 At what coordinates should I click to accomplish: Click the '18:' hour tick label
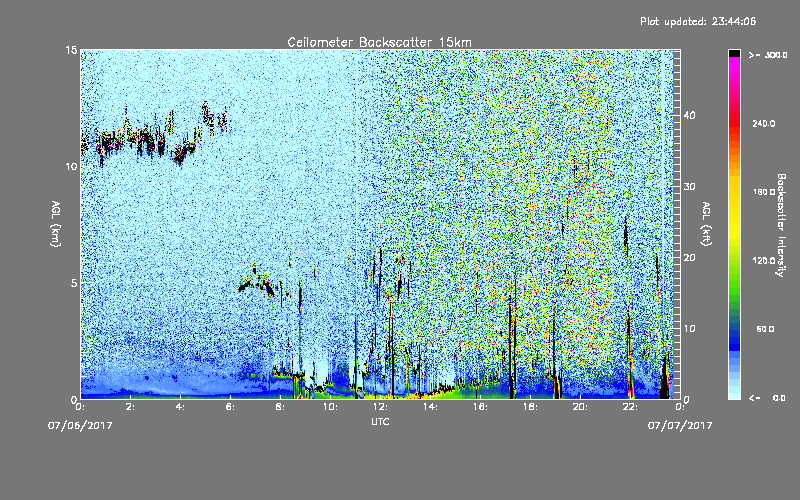(530, 407)
